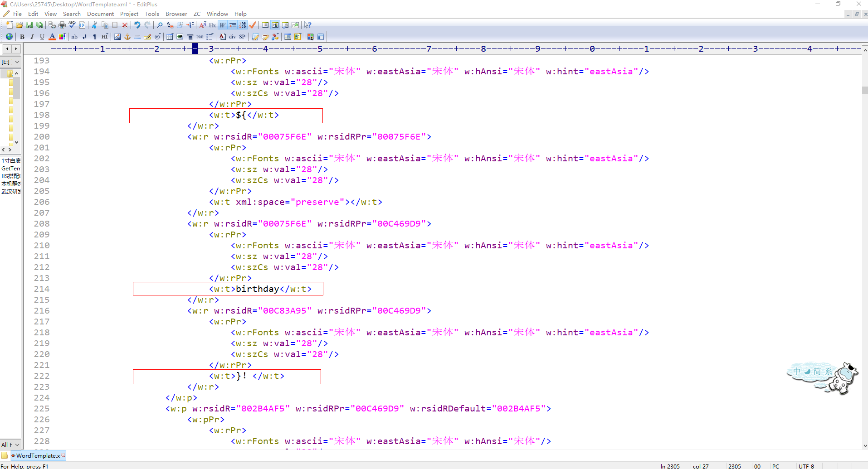Open the GetTem file from the sidebar
This screenshot has width=868, height=469.
click(10, 168)
